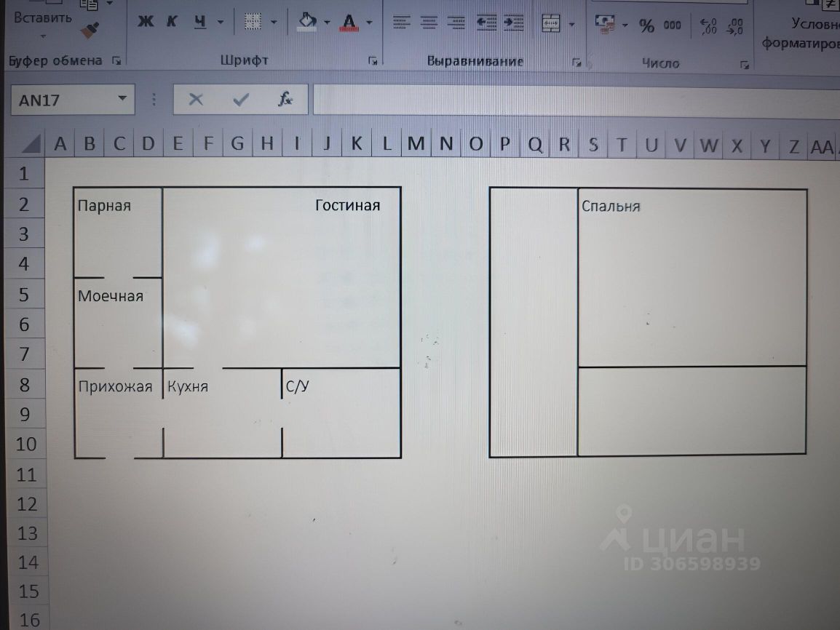
Task: Decrease decimal places icon
Action: coord(735,25)
